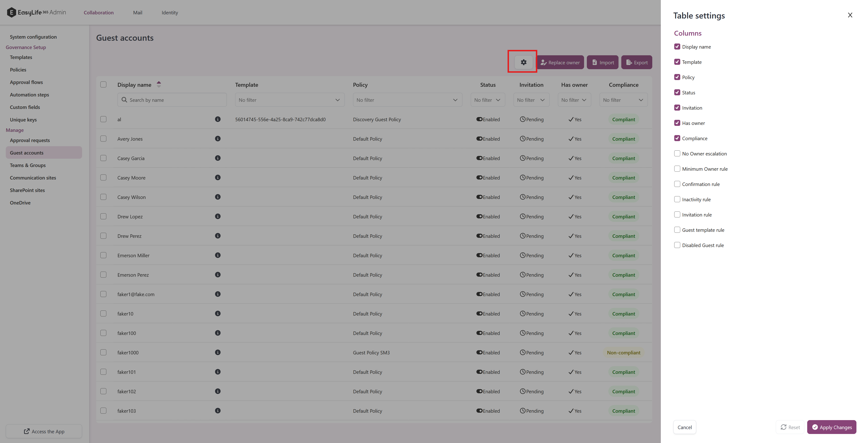Enable the No Owner escalation column checkbox
This screenshot has width=868, height=443.
pos(677,153)
